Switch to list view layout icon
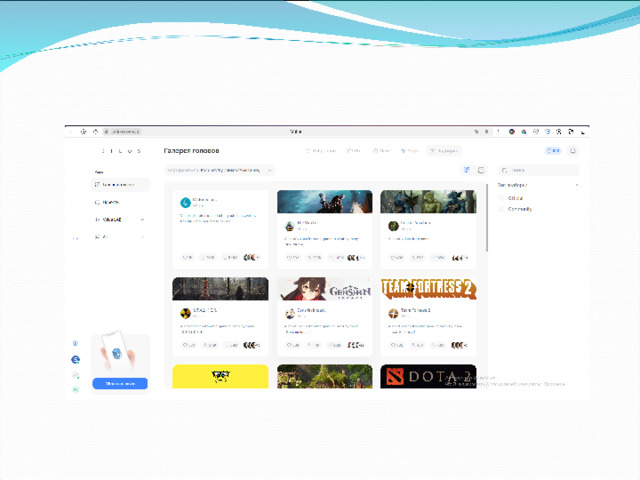The height and width of the screenshot is (480, 640). pyautogui.click(x=481, y=170)
